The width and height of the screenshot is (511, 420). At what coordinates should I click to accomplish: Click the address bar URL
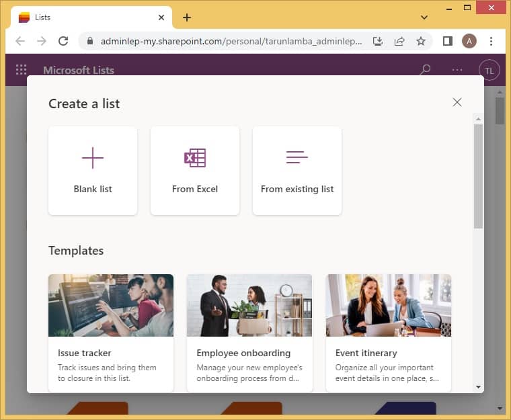(231, 42)
